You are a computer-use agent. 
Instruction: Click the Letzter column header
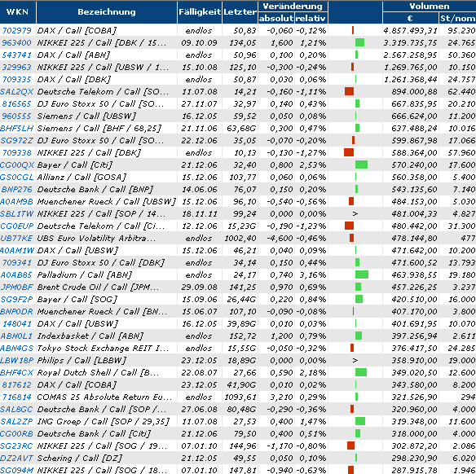pos(240,12)
